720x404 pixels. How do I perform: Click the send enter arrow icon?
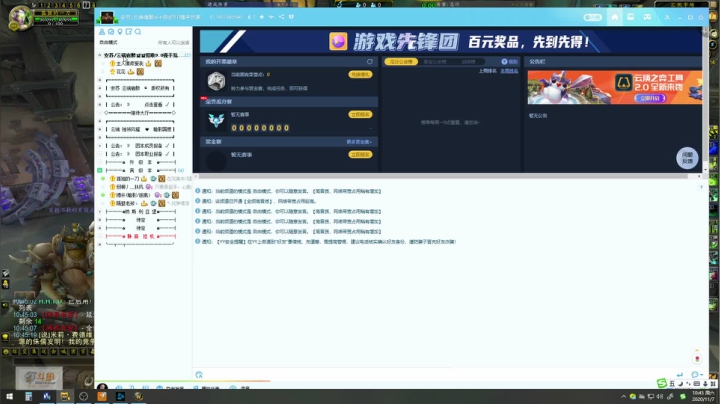tap(680, 375)
